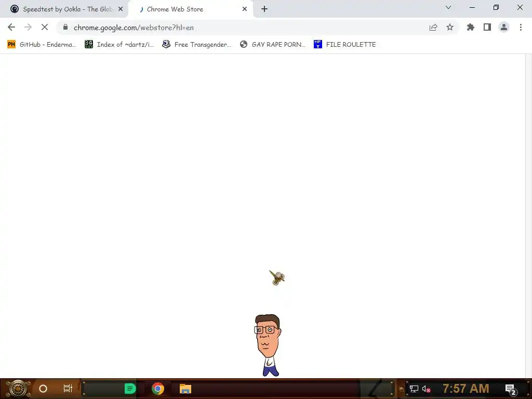Minimize the Chrome window
Image resolution: width=532 pixels, height=399 pixels.
coord(472,7)
